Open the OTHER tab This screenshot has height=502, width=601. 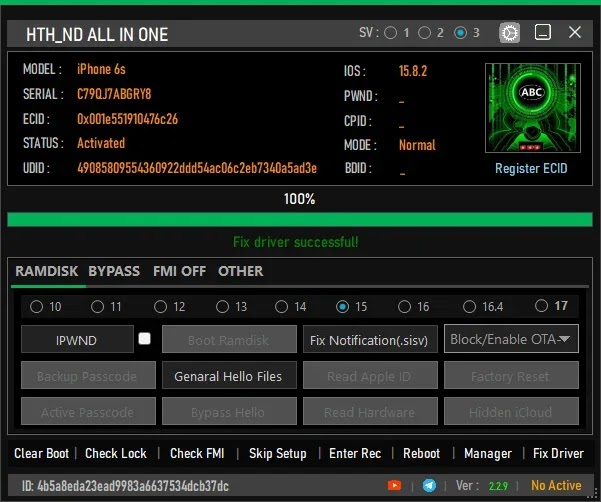click(x=241, y=271)
